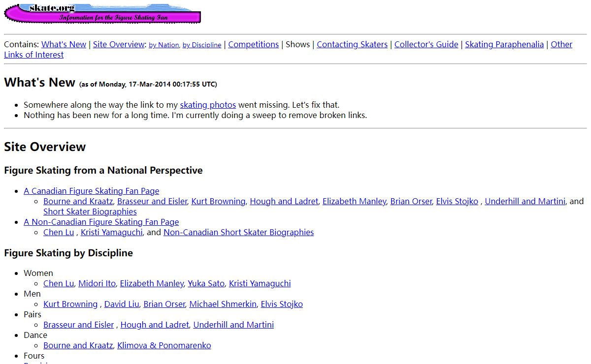This screenshot has height=364, width=591.
Task: Open Kristi Yamaguchi under Non-Canadian Fan Page
Action: click(112, 232)
